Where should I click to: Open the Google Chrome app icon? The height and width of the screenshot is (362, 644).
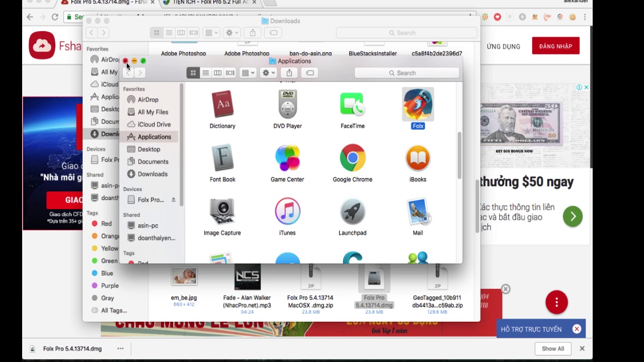[352, 158]
